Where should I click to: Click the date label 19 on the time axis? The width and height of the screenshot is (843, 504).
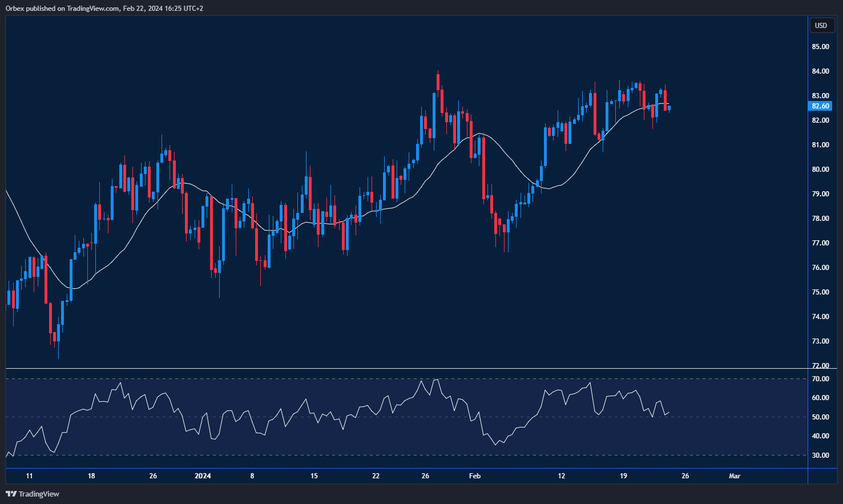click(x=623, y=476)
